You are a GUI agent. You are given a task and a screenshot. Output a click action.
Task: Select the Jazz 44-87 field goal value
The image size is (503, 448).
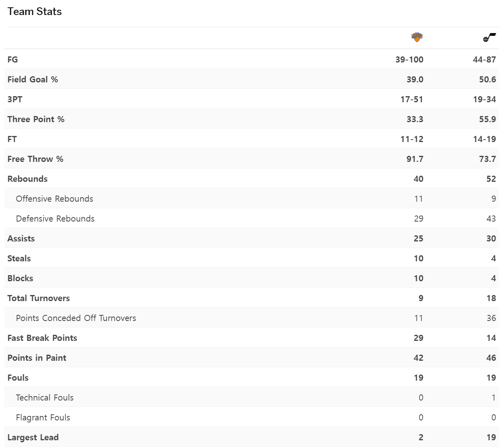(484, 59)
